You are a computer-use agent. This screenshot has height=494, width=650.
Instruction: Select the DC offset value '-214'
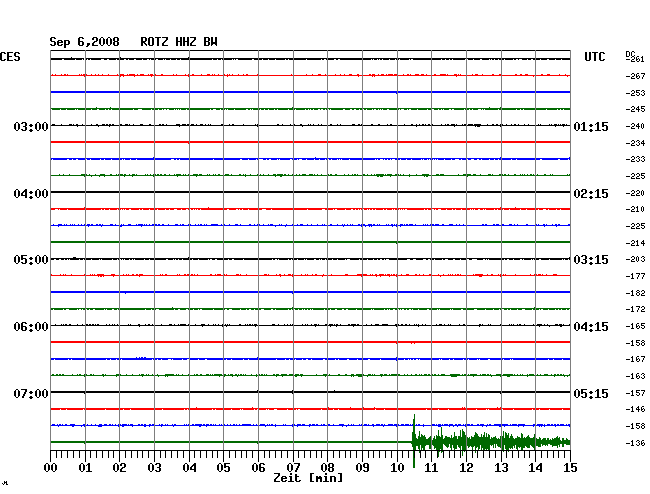click(x=635, y=243)
